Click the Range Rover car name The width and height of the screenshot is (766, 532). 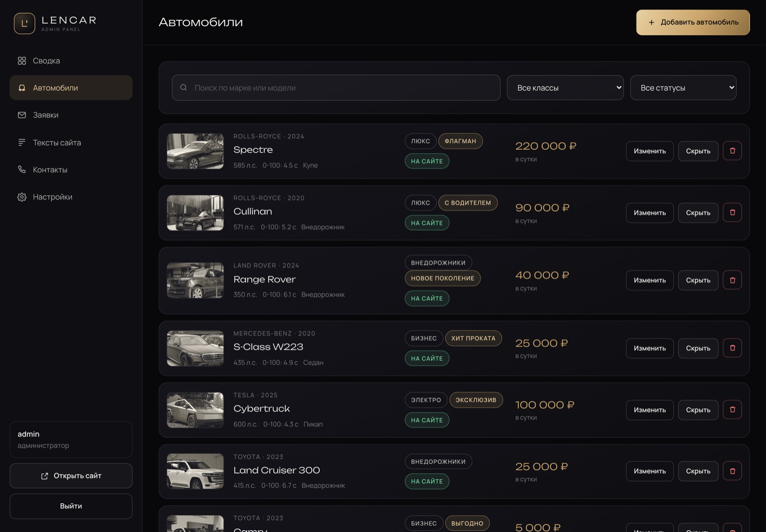click(x=265, y=280)
